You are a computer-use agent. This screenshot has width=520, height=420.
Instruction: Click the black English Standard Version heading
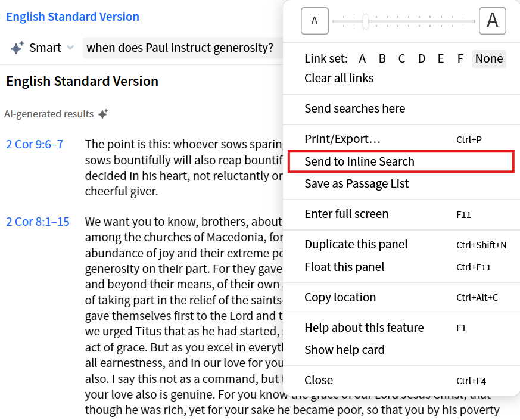[82, 81]
